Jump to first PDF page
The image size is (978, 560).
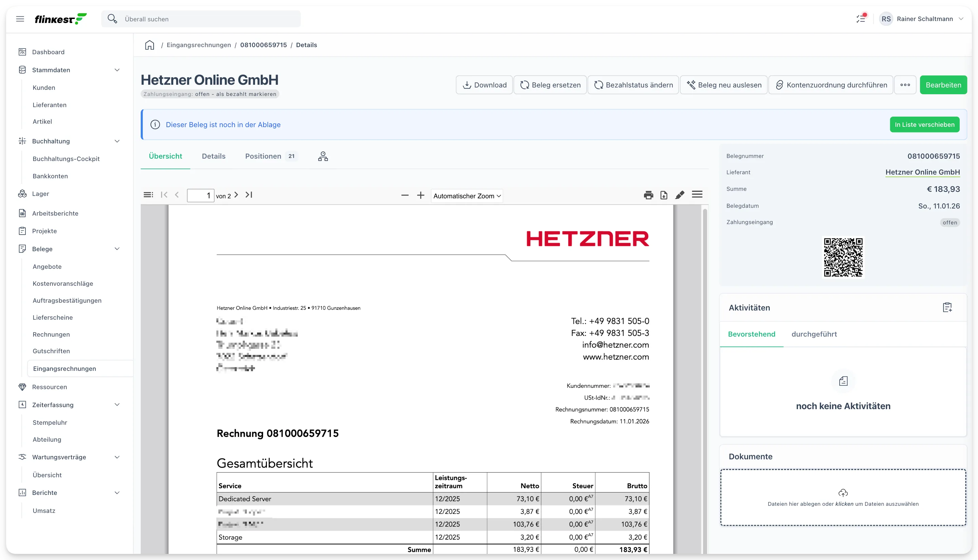164,195
